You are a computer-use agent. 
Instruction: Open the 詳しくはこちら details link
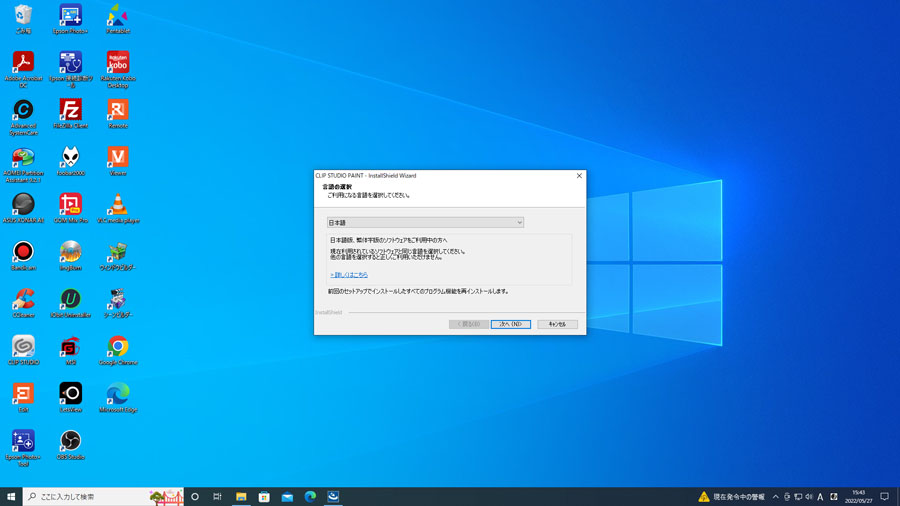click(x=349, y=275)
